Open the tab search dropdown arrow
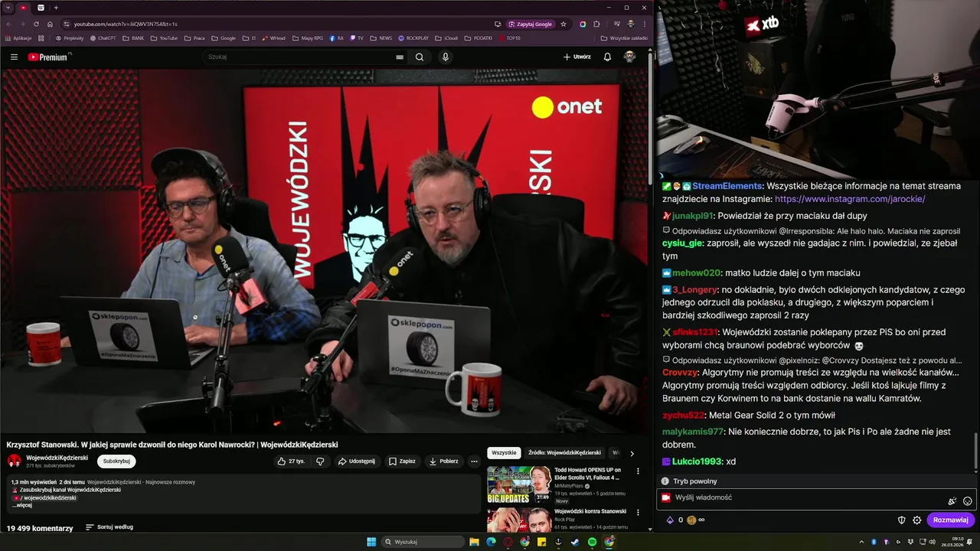 point(8,8)
